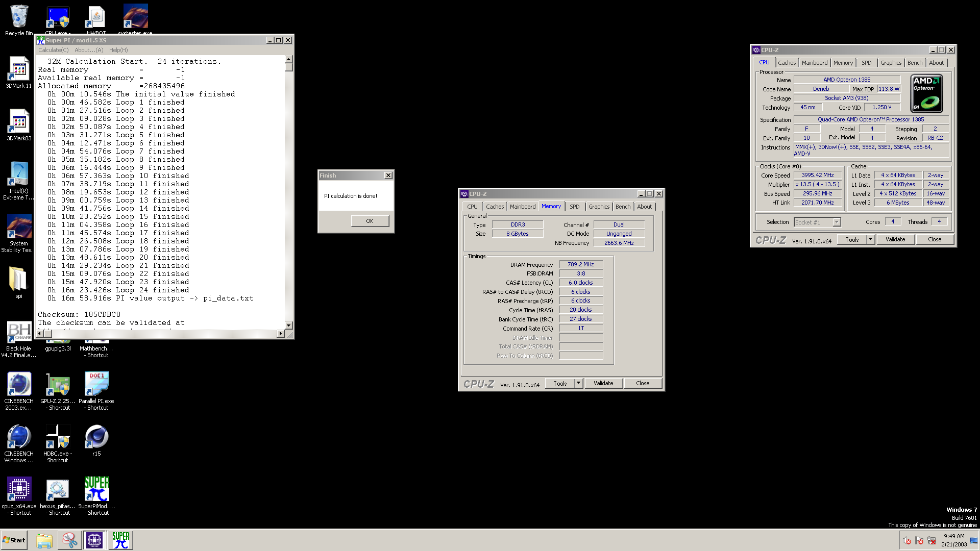The width and height of the screenshot is (980, 551).
Task: Click the volume muted tray icon
Action: coord(907,541)
